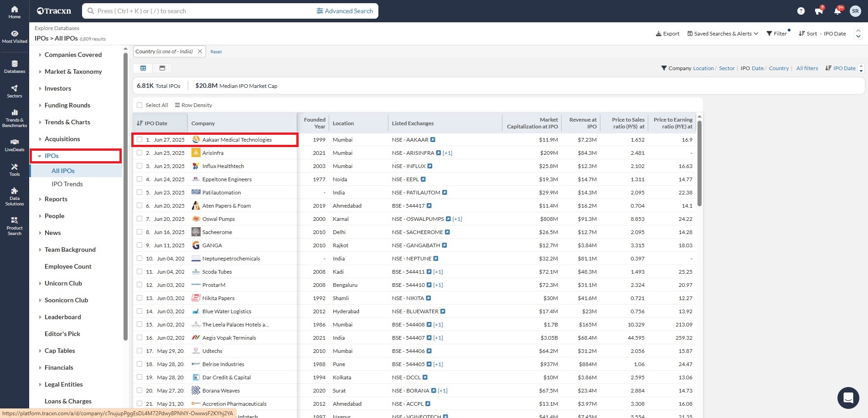Viewport: 868px width, 418px height.
Task: Open the Databases sidebar icon
Action: [15, 66]
